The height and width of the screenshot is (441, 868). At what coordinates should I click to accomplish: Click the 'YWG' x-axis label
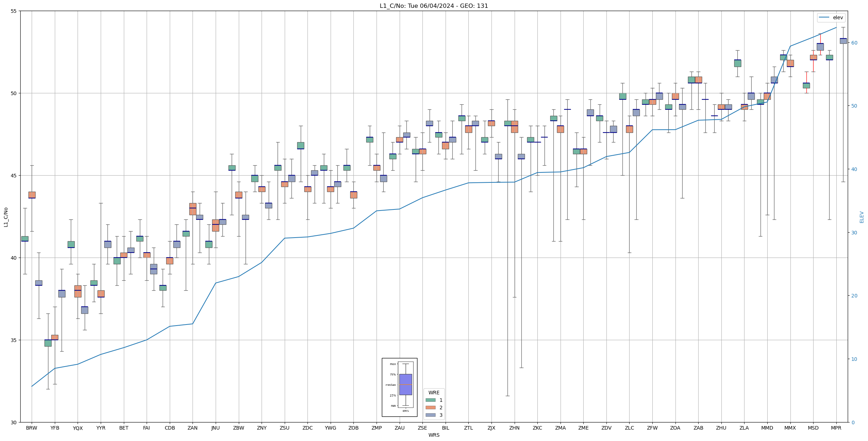click(331, 428)
